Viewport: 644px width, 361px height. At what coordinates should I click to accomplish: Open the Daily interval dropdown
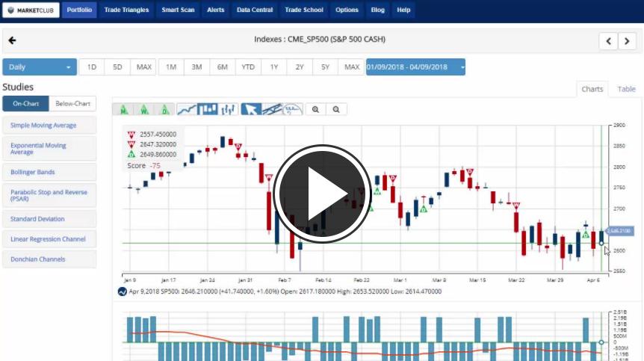click(40, 67)
